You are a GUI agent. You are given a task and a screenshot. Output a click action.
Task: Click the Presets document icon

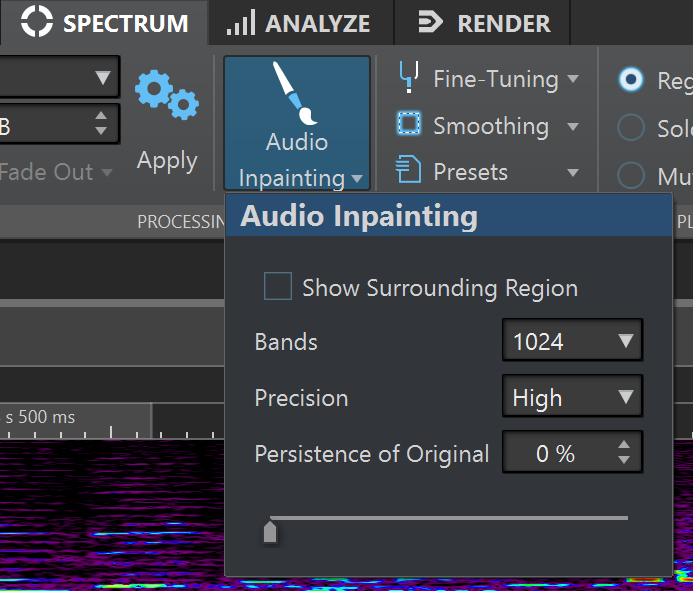(x=408, y=169)
